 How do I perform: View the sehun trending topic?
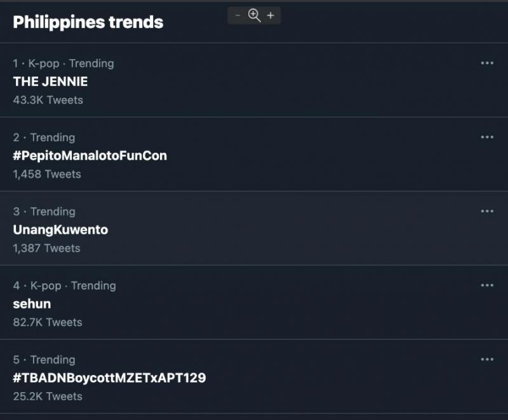pyautogui.click(x=32, y=304)
